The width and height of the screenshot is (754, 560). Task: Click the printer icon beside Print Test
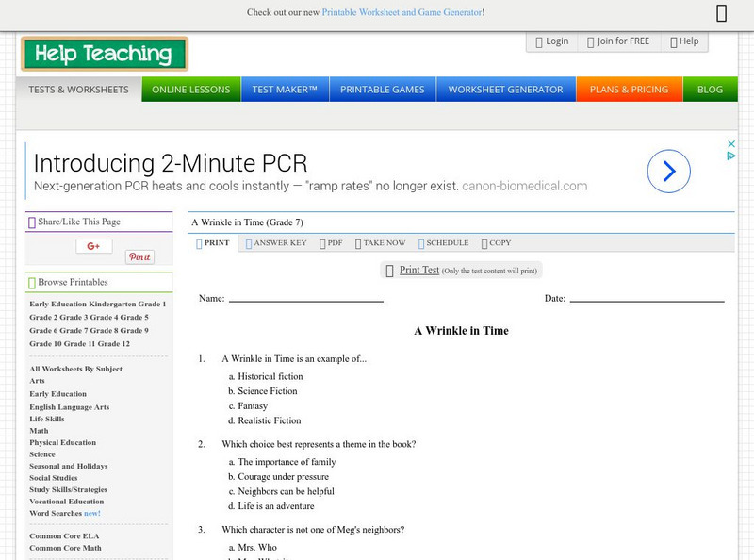pos(390,271)
